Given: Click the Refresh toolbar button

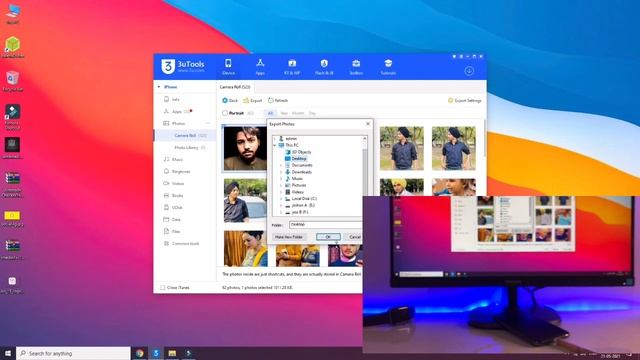Looking at the screenshot, I should [x=278, y=100].
